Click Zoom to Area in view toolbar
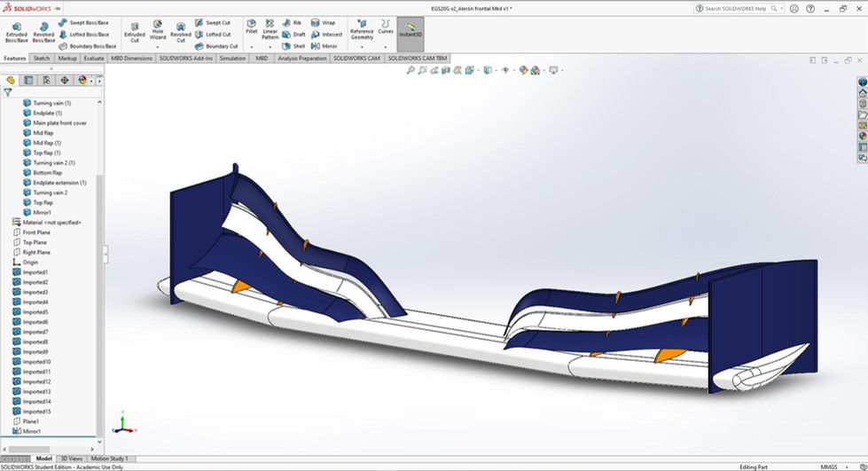This screenshot has height=471, width=868. pyautogui.click(x=422, y=70)
